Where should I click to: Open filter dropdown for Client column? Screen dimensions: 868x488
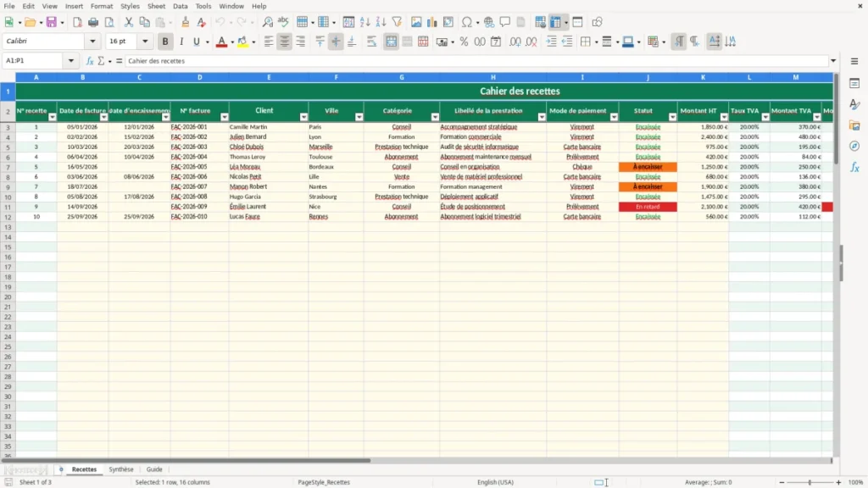point(303,117)
